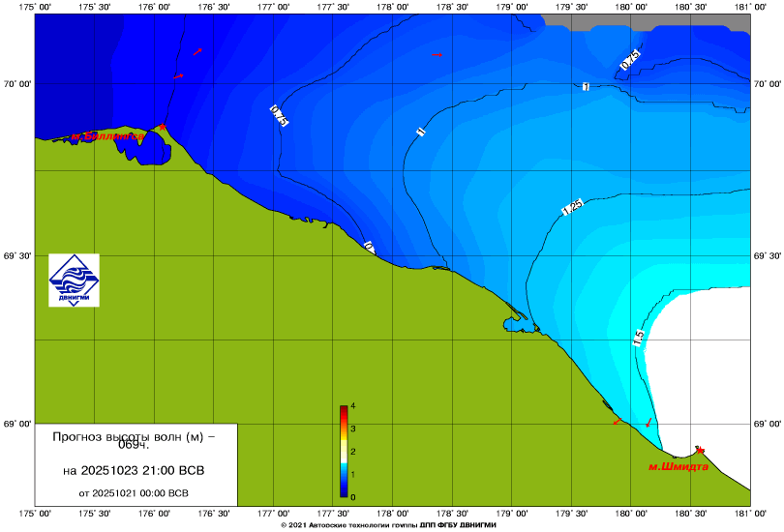Click the red arrow just east of 180°00' on coast
The height and width of the screenshot is (532, 784).
[648, 423]
